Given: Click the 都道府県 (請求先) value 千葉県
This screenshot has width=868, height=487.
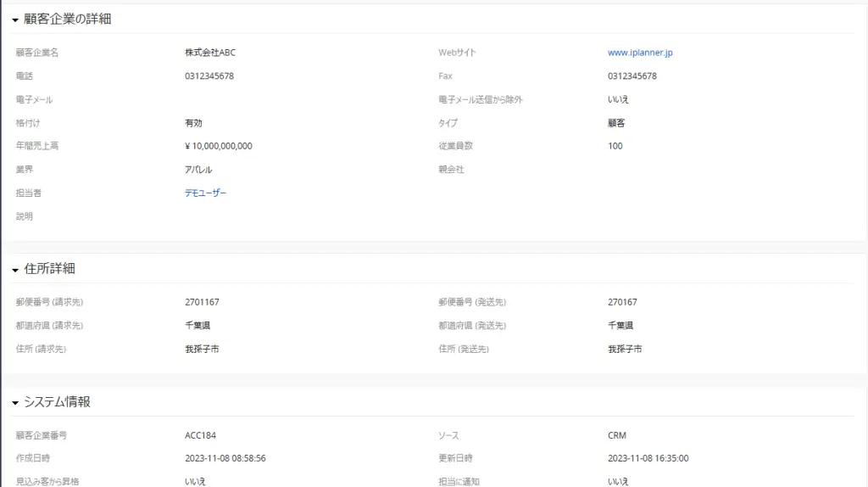Looking at the screenshot, I should (197, 325).
